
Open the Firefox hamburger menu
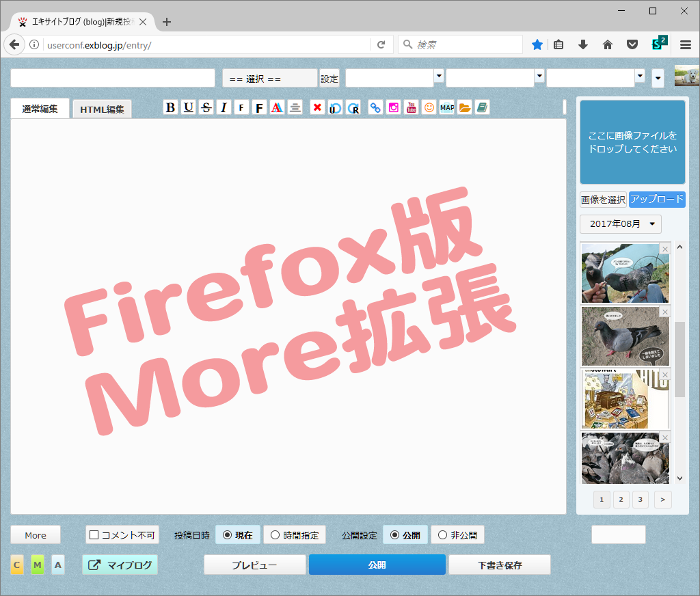686,44
